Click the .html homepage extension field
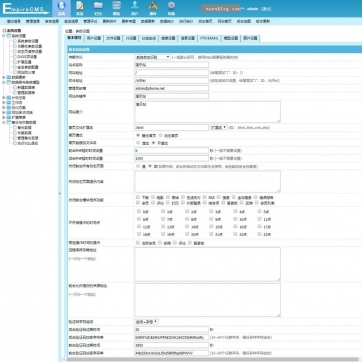Screen dimensions: 362x362 tap(172, 127)
